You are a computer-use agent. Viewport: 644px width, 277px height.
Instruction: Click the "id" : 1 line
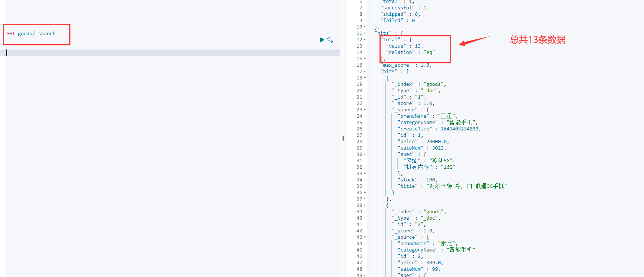pos(410,135)
